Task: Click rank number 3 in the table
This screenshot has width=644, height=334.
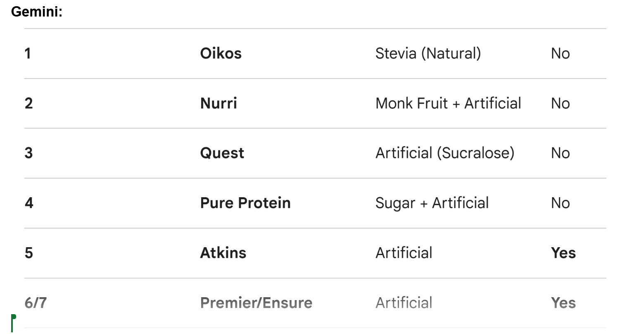Action: point(29,153)
